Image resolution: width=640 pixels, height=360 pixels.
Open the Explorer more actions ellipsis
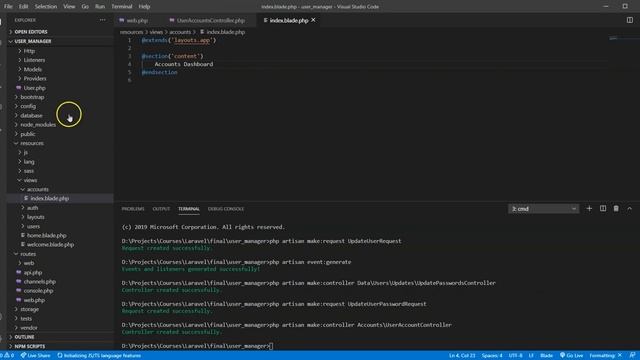click(x=102, y=20)
